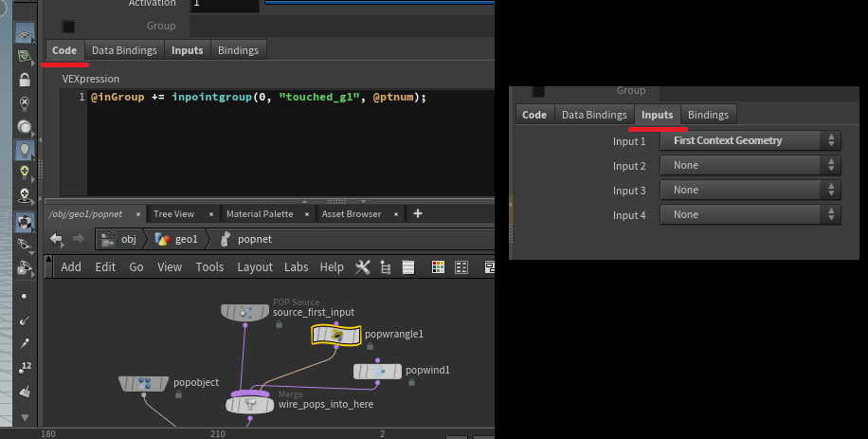Click the viewport lock camera icon
This screenshot has height=439, width=868.
(x=25, y=80)
